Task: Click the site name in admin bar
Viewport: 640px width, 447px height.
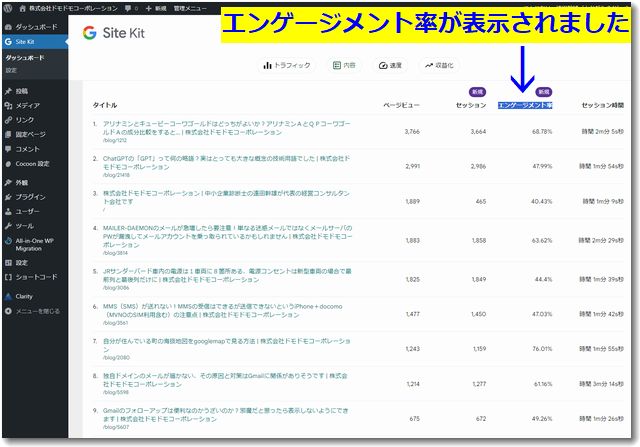Action: pyautogui.click(x=73, y=8)
